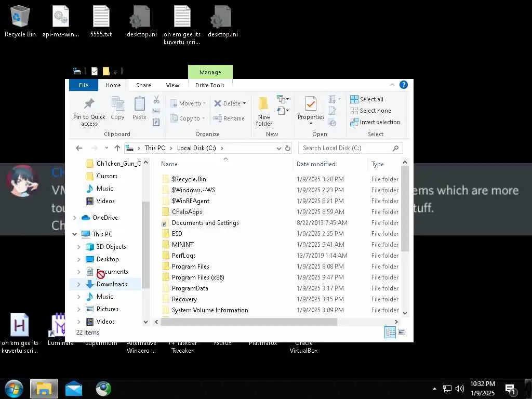
Task: Click the Mail app taskbar icon
Action: coord(74,389)
